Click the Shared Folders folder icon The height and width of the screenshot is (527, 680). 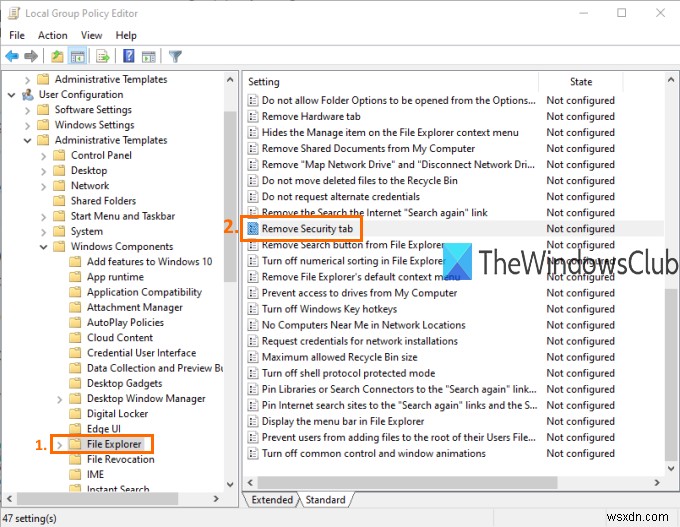point(59,201)
